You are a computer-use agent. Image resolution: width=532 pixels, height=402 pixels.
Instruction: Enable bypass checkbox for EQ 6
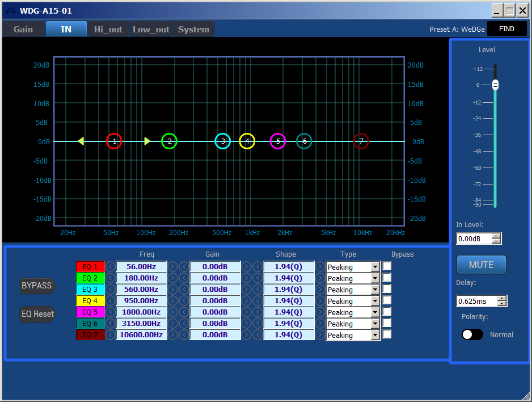pyautogui.click(x=387, y=323)
